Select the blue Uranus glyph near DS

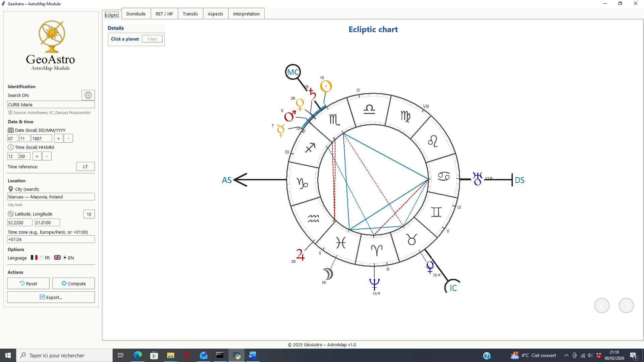click(477, 179)
